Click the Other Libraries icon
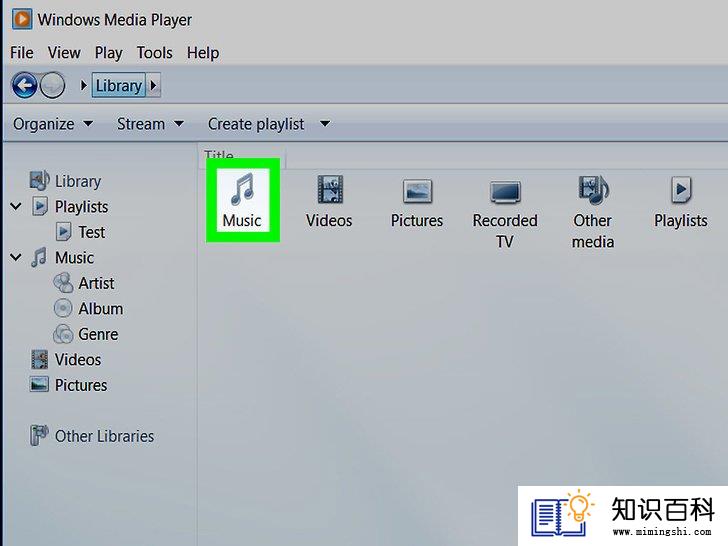 point(39,436)
